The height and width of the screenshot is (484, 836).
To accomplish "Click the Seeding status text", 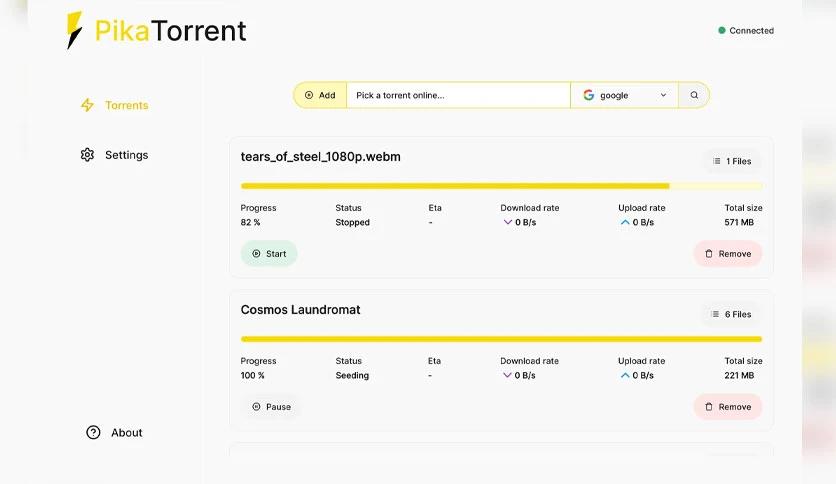I will point(352,375).
